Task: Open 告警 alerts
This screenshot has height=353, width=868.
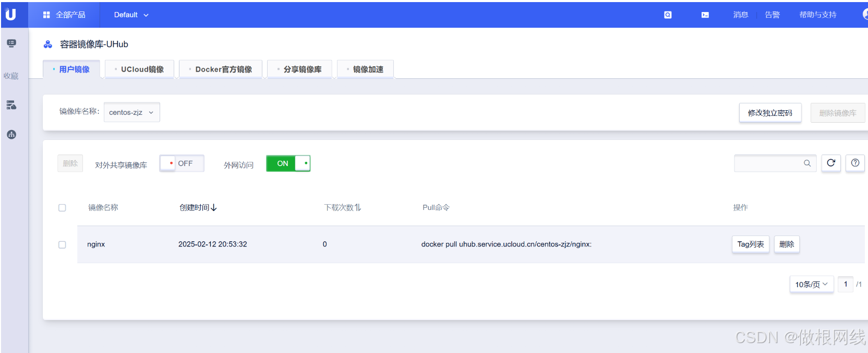Action: (x=773, y=15)
